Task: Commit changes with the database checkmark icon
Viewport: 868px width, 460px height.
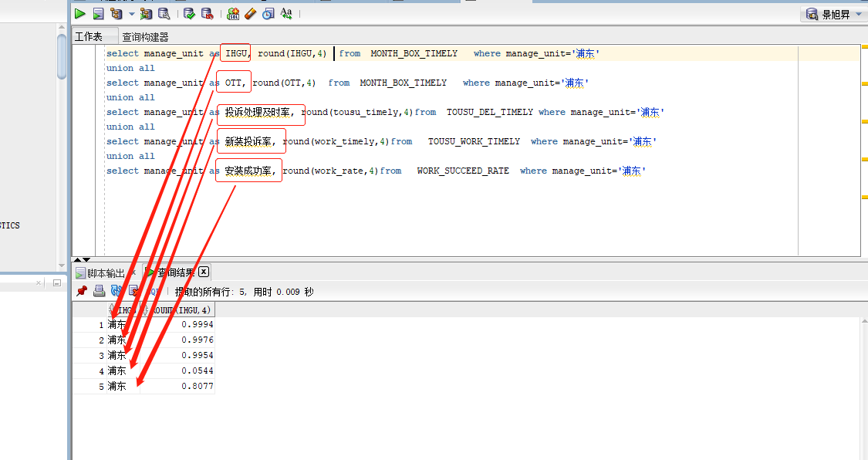Action: tap(189, 14)
